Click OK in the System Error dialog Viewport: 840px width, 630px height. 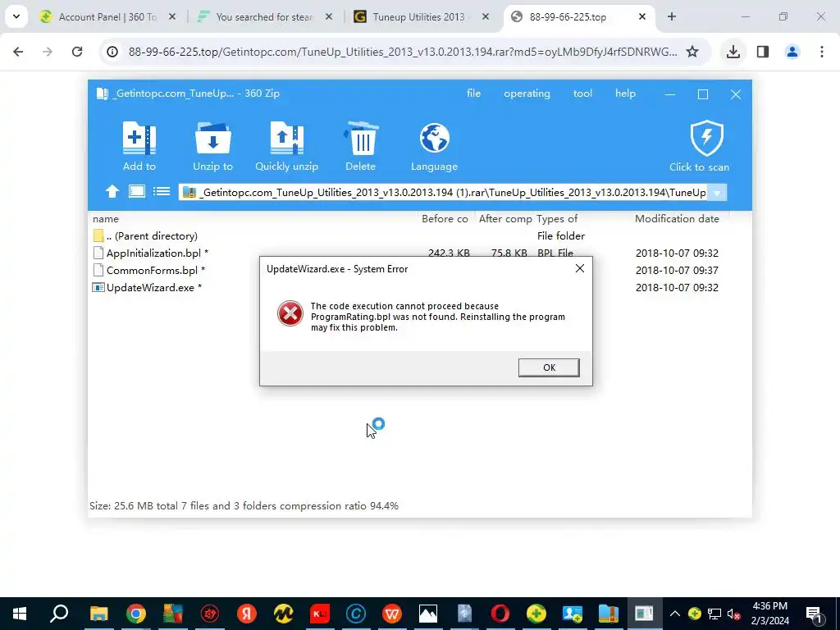(549, 367)
